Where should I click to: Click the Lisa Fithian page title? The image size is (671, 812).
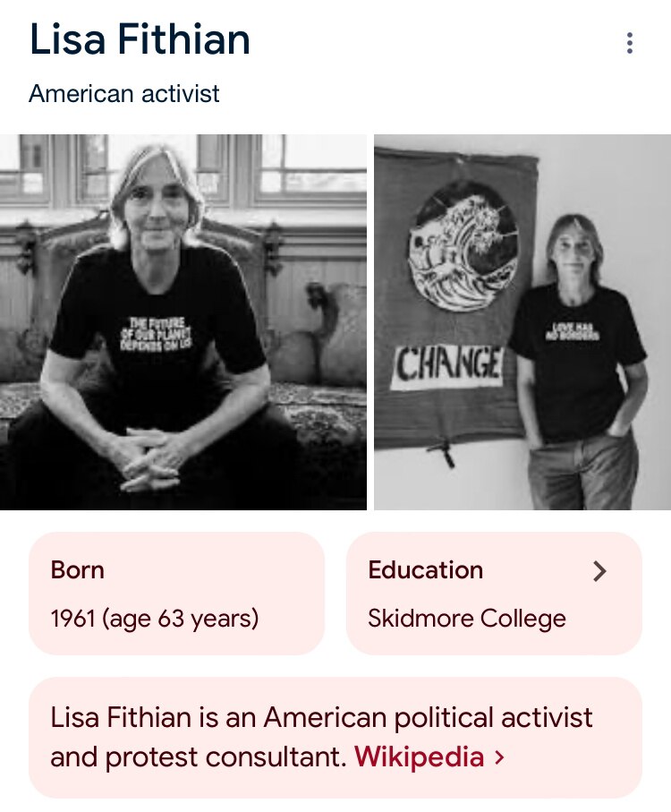click(140, 39)
